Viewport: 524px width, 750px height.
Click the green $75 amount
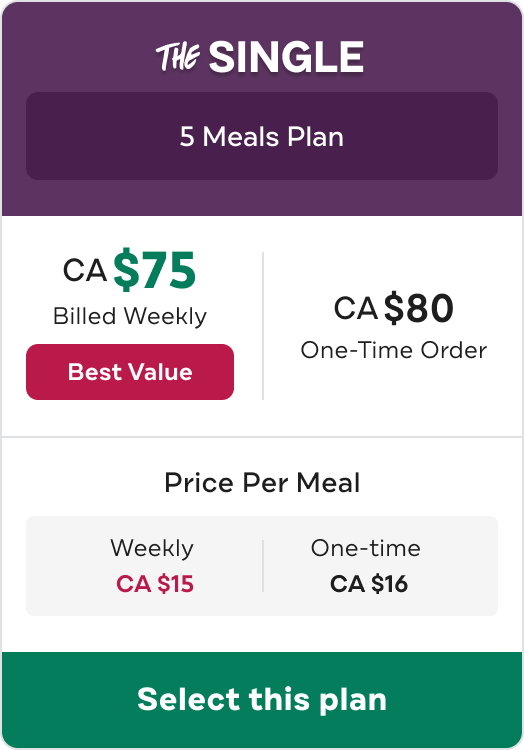[154, 270]
